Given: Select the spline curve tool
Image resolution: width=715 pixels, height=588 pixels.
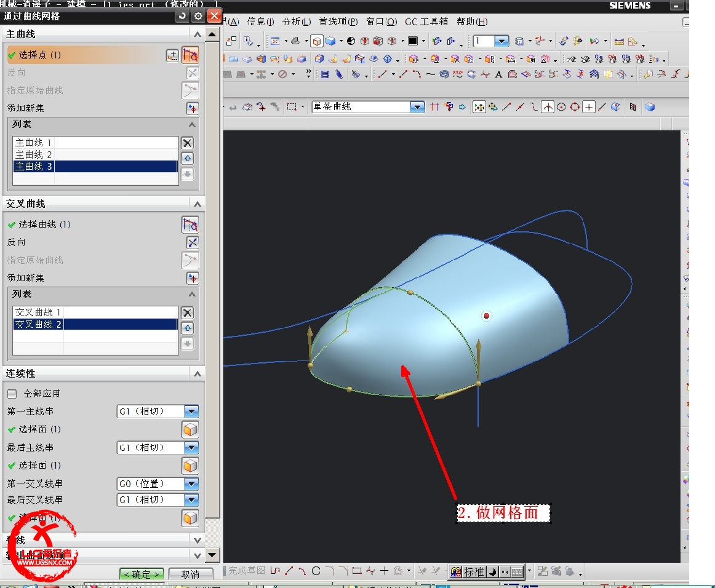Looking at the screenshot, I should (430, 74).
